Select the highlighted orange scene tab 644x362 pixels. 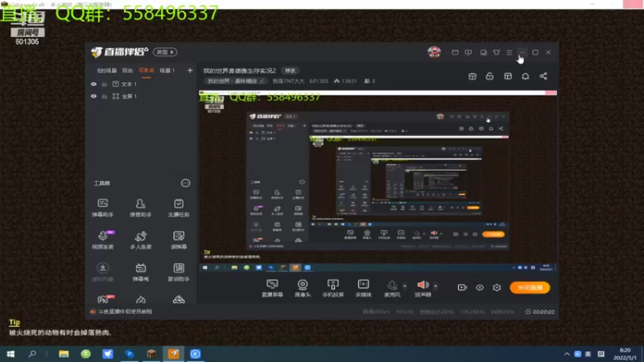147,71
